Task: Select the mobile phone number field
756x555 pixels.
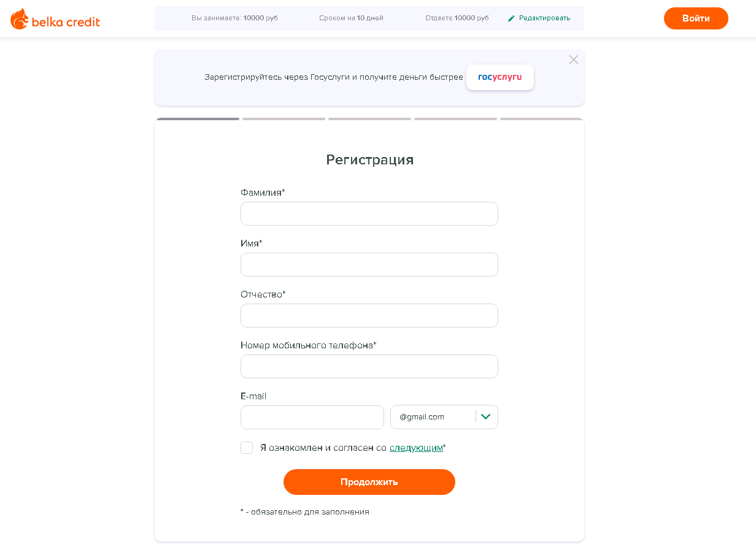Action: (369, 367)
